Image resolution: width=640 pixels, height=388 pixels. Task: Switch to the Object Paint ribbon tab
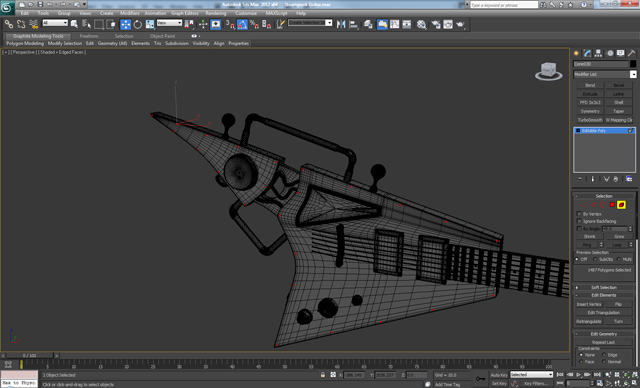pyautogui.click(x=162, y=36)
